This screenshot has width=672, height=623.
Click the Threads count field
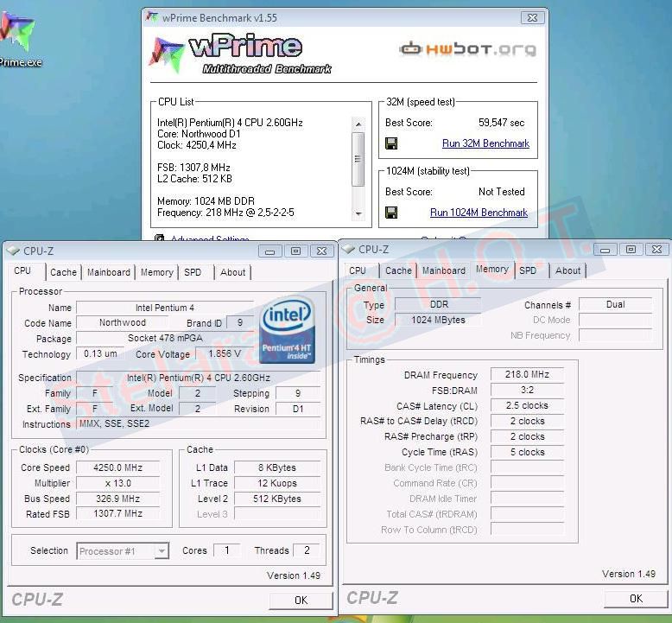pyautogui.click(x=307, y=550)
